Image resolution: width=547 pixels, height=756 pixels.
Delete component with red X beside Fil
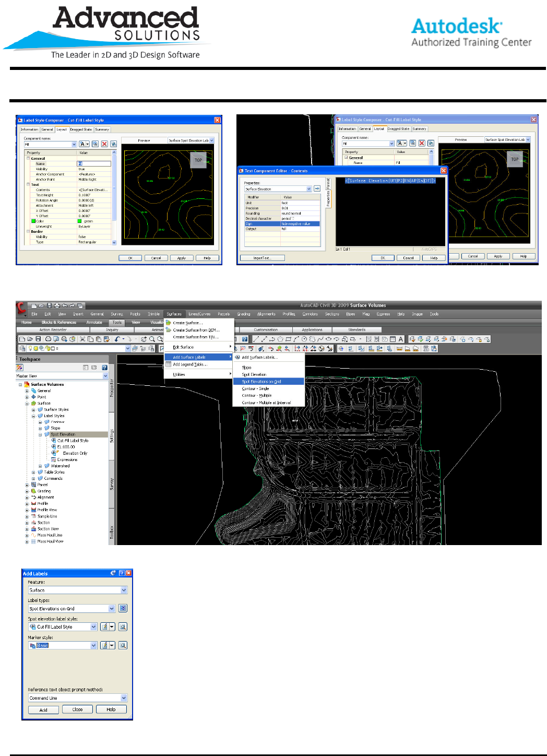(x=104, y=144)
